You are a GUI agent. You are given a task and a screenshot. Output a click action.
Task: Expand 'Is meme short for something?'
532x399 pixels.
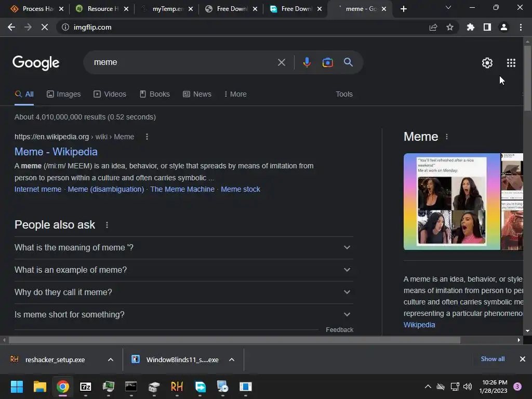pyautogui.click(x=183, y=314)
